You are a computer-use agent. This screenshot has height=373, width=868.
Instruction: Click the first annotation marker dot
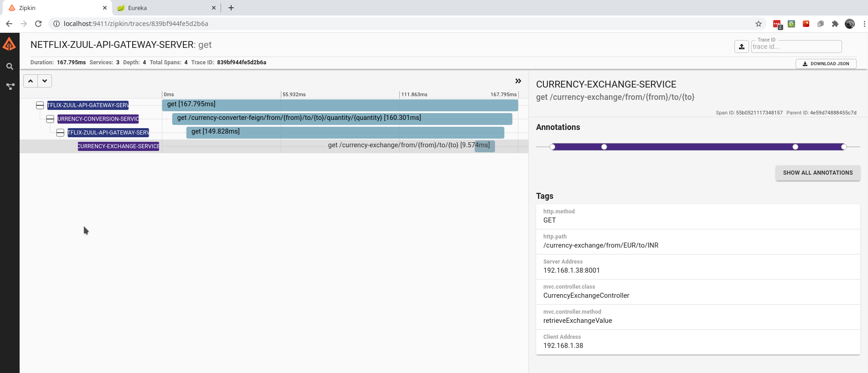tap(553, 147)
